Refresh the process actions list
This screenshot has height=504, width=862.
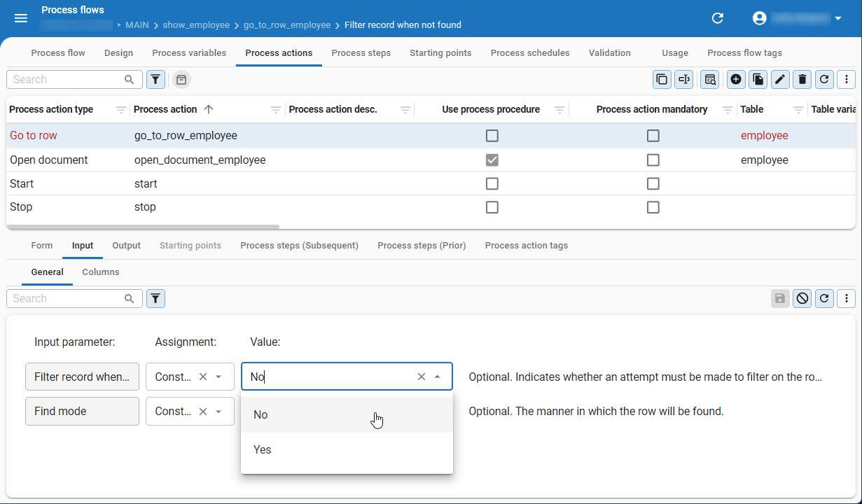click(824, 79)
